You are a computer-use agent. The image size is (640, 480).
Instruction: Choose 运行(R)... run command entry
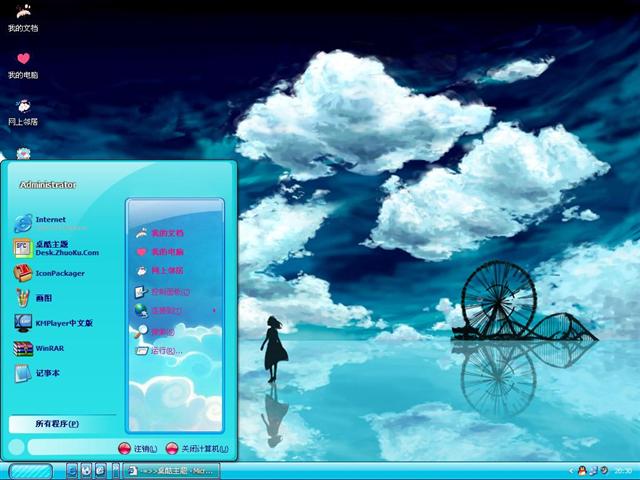pyautogui.click(x=159, y=351)
